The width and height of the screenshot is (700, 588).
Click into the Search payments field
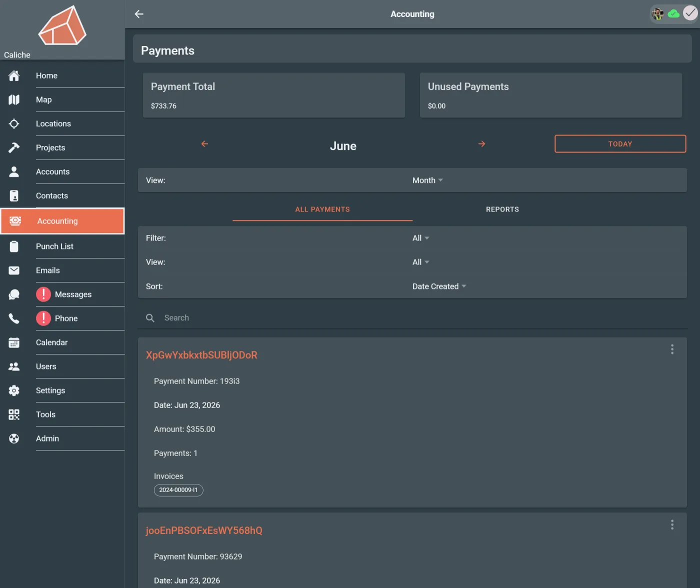(412, 318)
